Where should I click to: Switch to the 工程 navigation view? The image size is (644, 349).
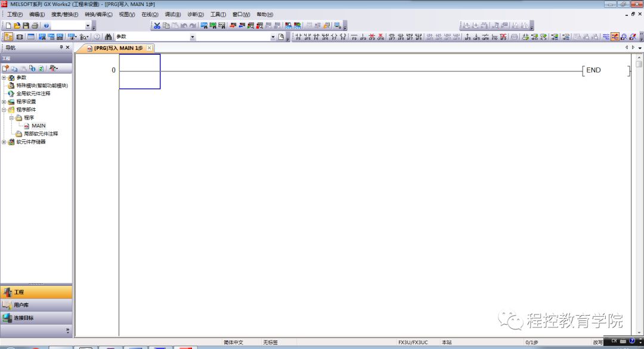coord(36,292)
